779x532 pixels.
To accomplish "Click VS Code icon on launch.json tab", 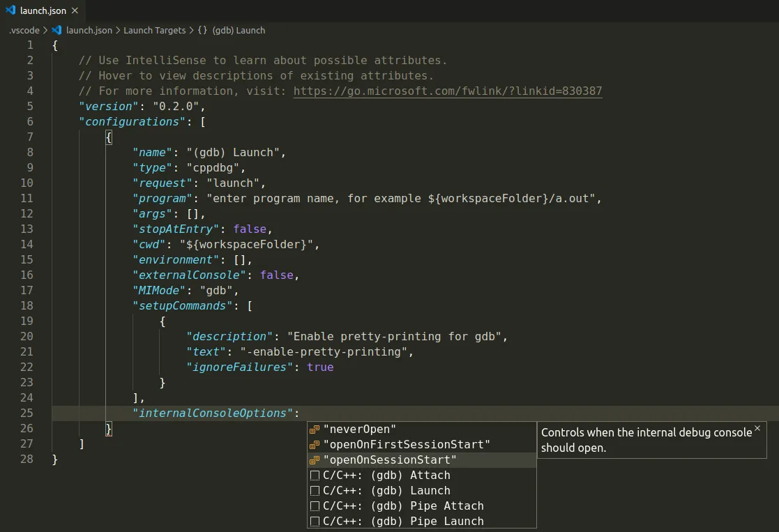I will click(x=10, y=10).
